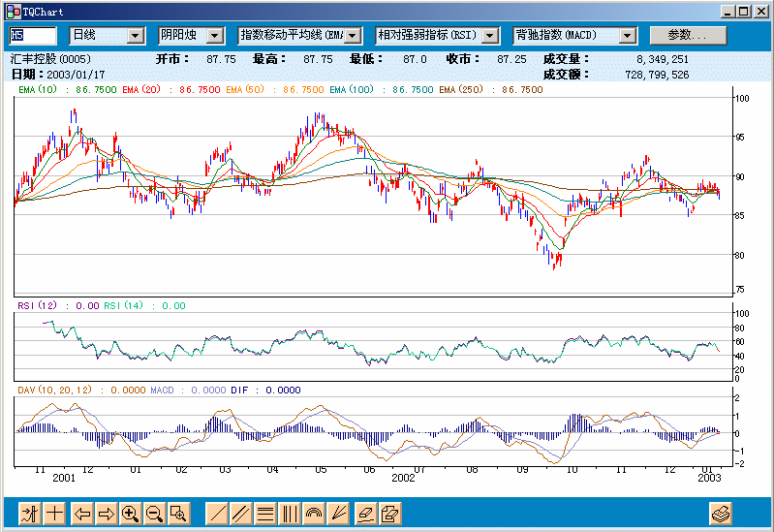
Task: Click the zoom out magnifier icon
Action: pos(154,514)
